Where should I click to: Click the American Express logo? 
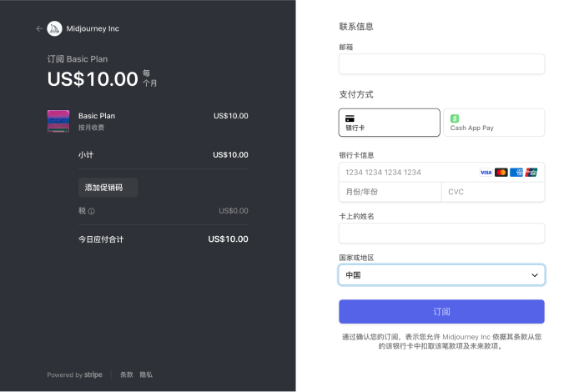coord(516,173)
